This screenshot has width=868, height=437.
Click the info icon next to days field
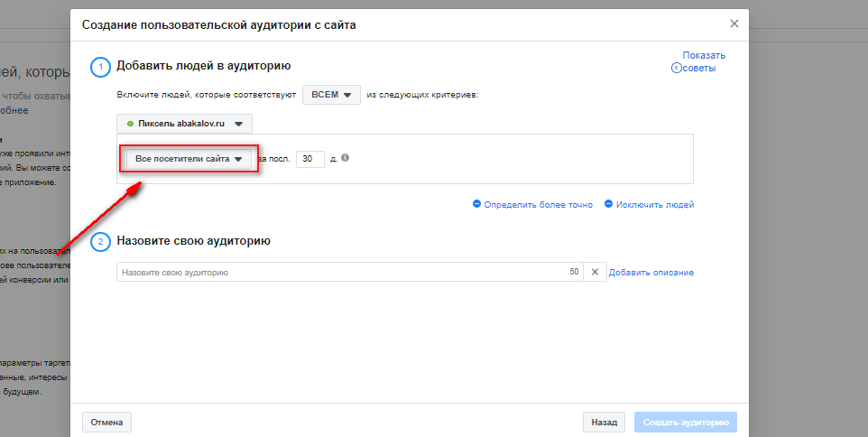click(345, 158)
